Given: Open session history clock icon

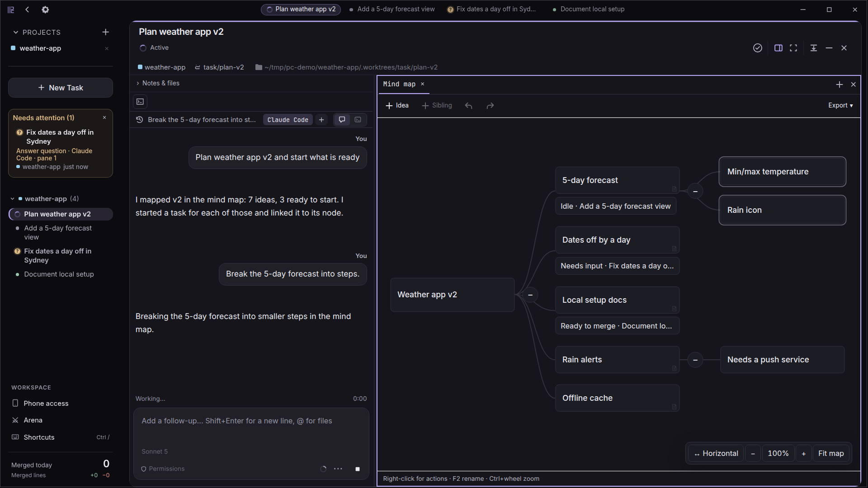Looking at the screenshot, I should click(x=140, y=120).
